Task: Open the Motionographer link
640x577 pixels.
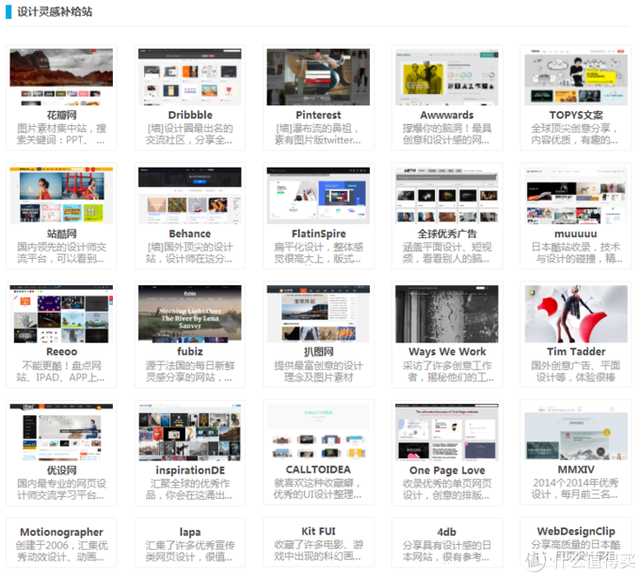Action: click(x=62, y=532)
